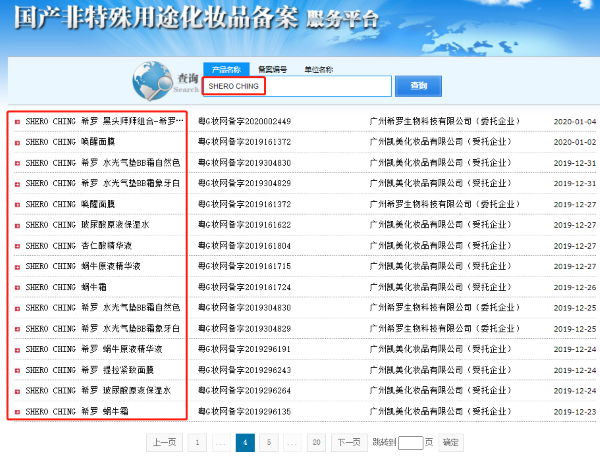Go to previous page with 上一页
This screenshot has width=600, height=458.
click(x=165, y=441)
